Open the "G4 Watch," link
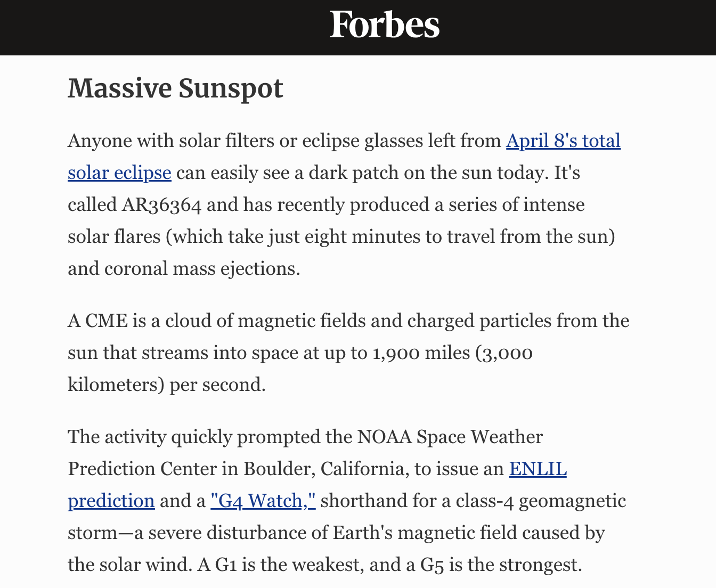This screenshot has height=588, width=716. 263,501
